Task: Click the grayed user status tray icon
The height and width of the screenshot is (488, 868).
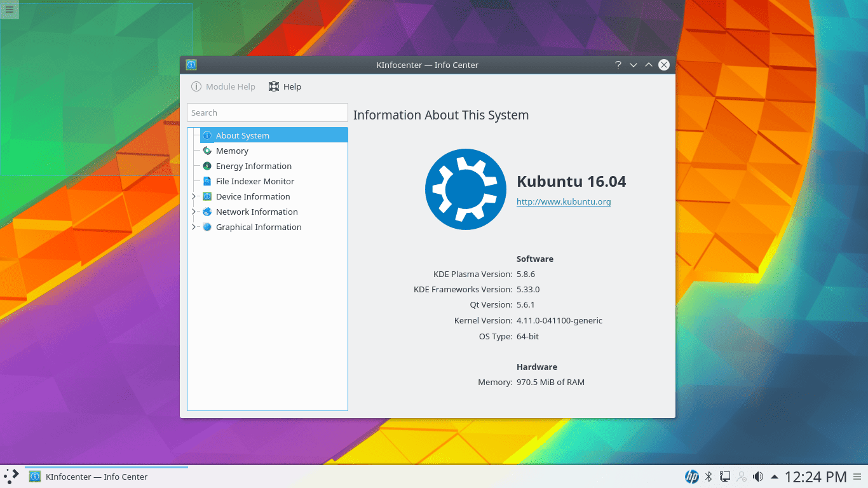Action: coord(741,477)
